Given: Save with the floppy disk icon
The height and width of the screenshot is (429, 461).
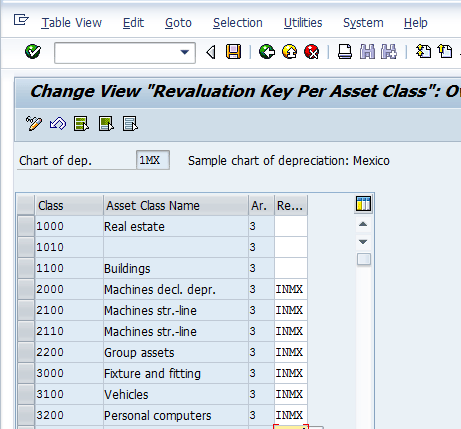Looking at the screenshot, I should pos(233,52).
